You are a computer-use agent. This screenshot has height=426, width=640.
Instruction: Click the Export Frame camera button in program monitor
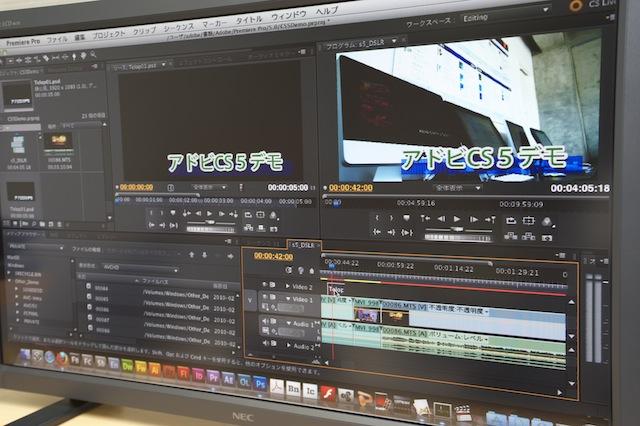point(547,237)
